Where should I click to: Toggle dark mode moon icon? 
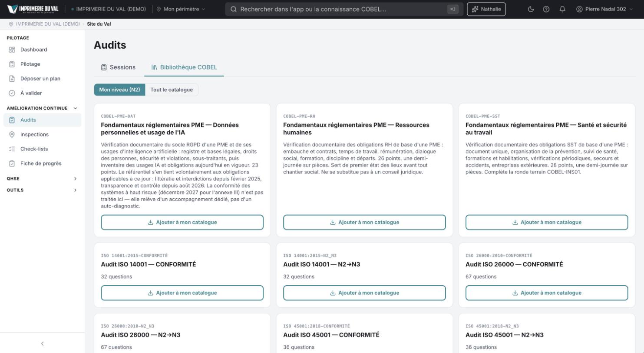tap(531, 9)
